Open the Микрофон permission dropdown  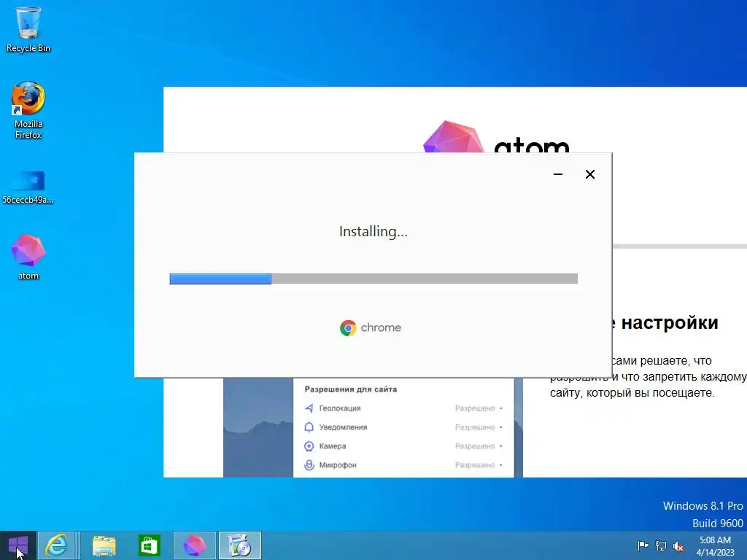point(479,464)
